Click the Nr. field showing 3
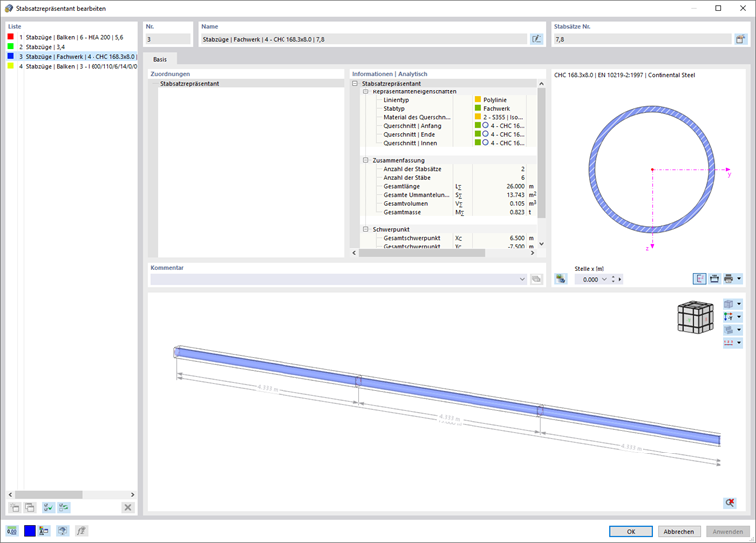Image resolution: width=756 pixels, height=543 pixels. click(168, 39)
